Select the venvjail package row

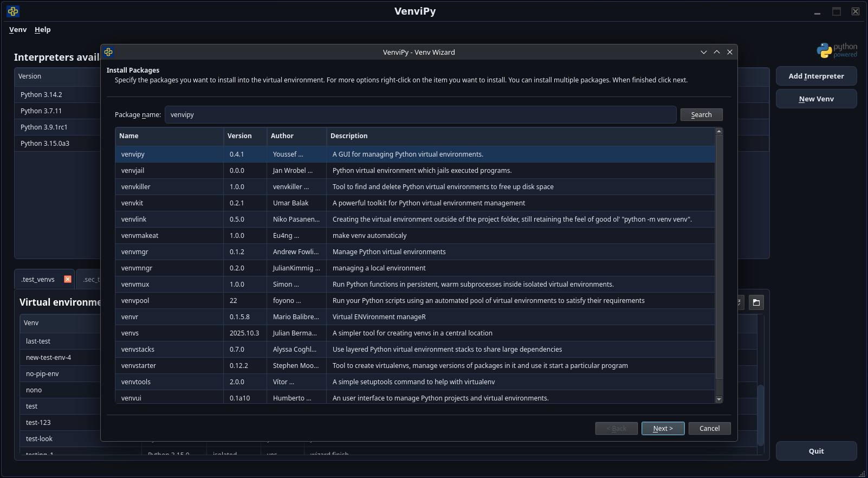415,171
